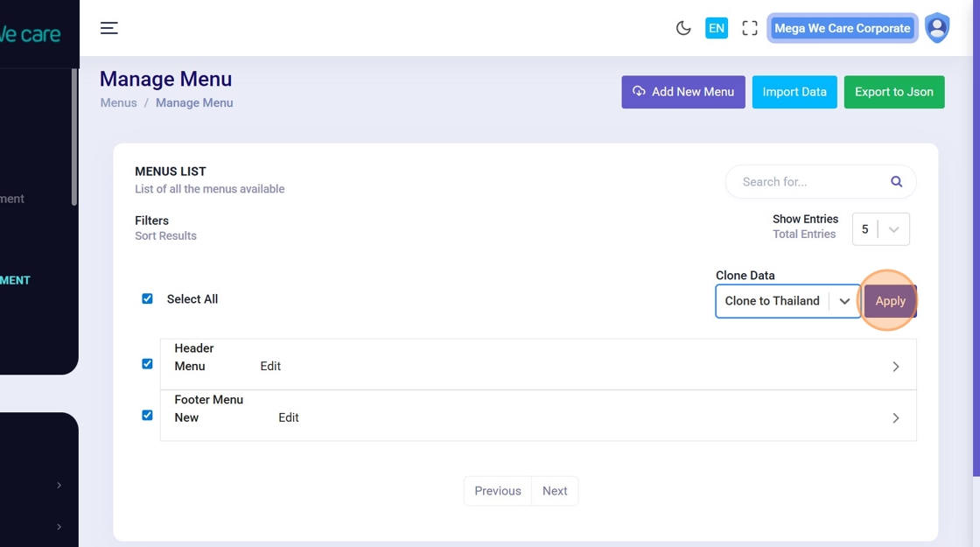Enter fullscreen mode via the fullscreen icon
The height and width of the screenshot is (547, 980).
(750, 28)
